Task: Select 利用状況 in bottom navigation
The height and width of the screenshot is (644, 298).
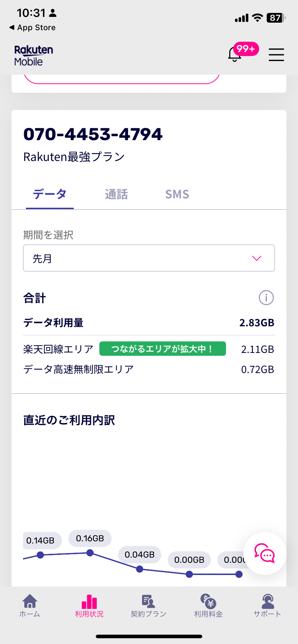Action: pos(89,606)
